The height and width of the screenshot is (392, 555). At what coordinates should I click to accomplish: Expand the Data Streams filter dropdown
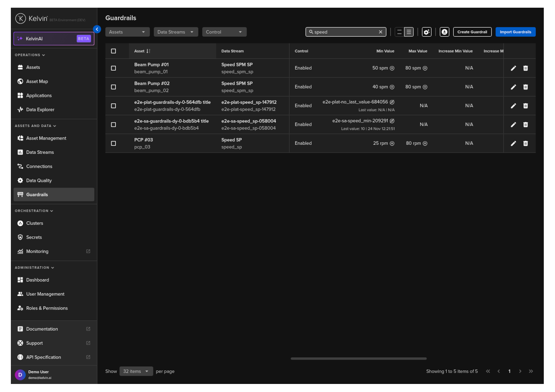tap(176, 32)
